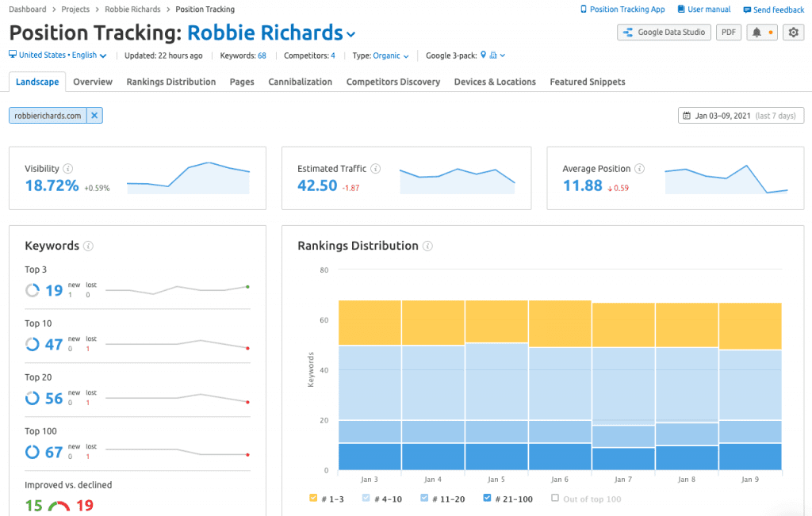This screenshot has width=812, height=516.
Task: Uncheck the # 4-10 legend checkbox
Action: [366, 498]
